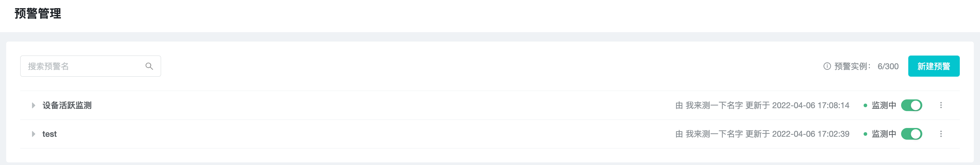
Task: Expand the 设备活跃监测 alert row
Action: click(x=34, y=106)
